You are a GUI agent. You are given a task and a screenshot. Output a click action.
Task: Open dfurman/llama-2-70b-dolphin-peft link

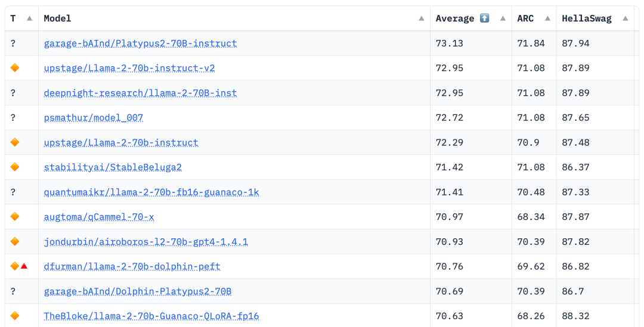coord(132,267)
